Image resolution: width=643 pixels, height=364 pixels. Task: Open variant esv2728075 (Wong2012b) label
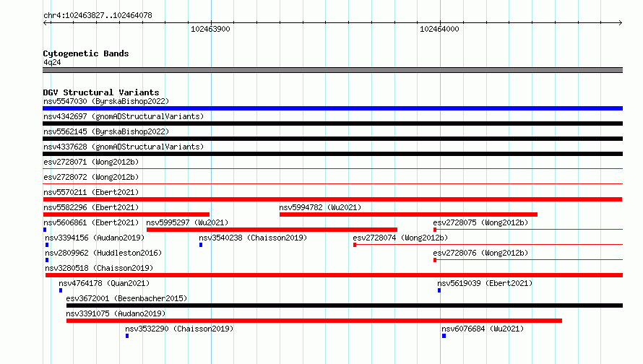coord(480,222)
